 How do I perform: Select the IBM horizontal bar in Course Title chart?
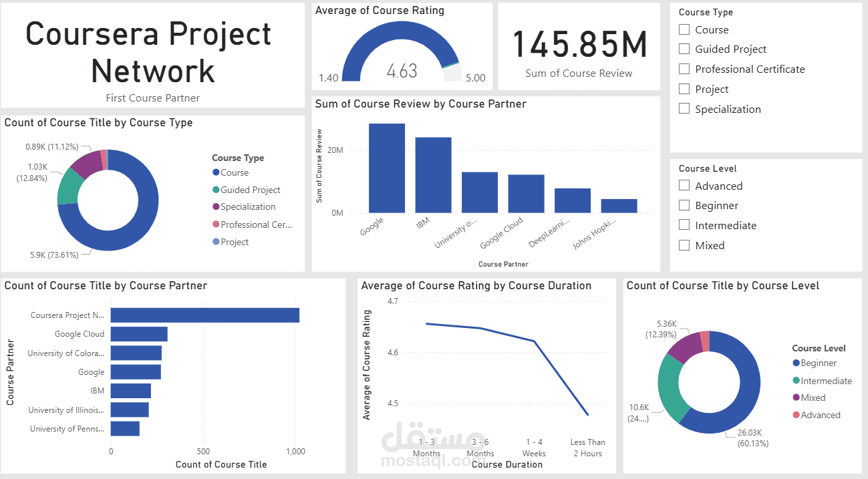pyautogui.click(x=131, y=391)
